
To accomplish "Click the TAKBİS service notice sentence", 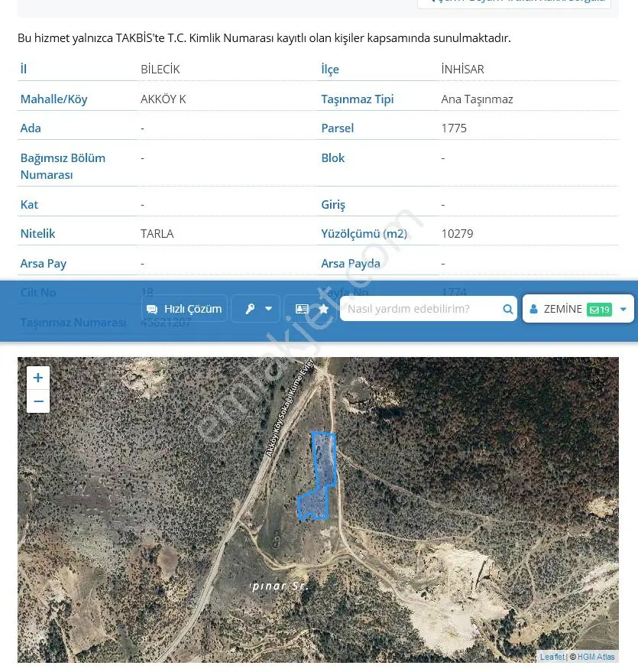I will 264,38.
